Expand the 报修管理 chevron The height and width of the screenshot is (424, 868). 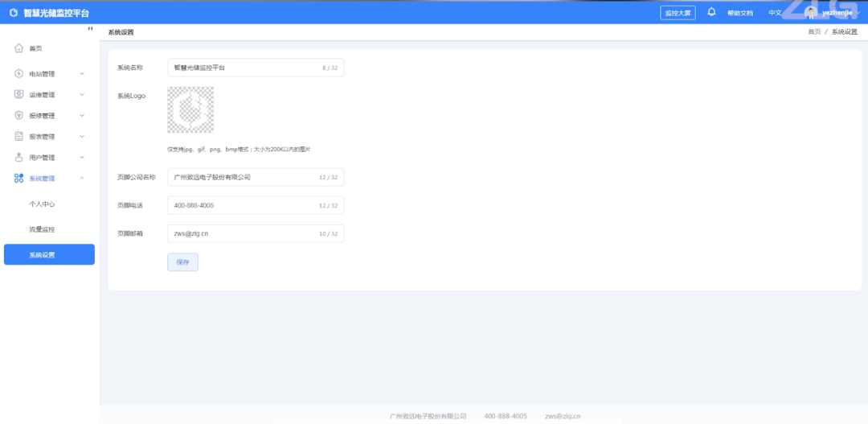[82, 115]
